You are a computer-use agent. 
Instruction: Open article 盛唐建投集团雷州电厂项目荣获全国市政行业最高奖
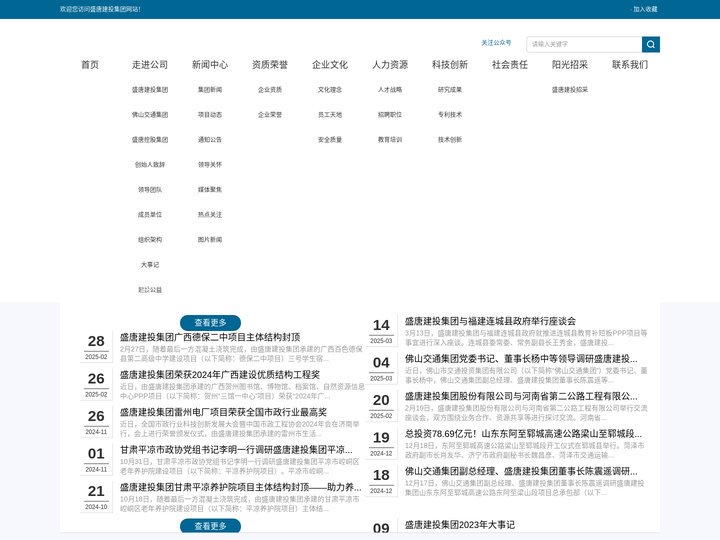(x=223, y=412)
